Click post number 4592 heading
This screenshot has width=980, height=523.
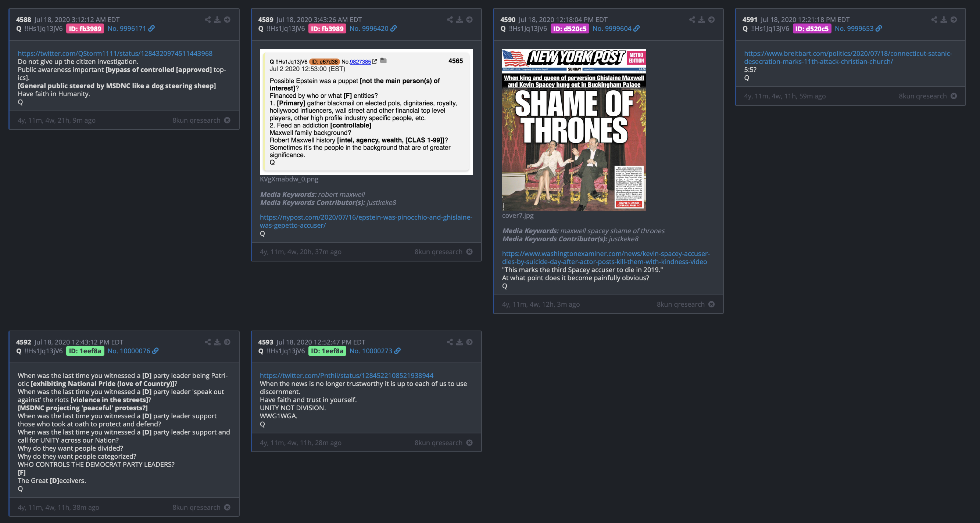click(24, 342)
